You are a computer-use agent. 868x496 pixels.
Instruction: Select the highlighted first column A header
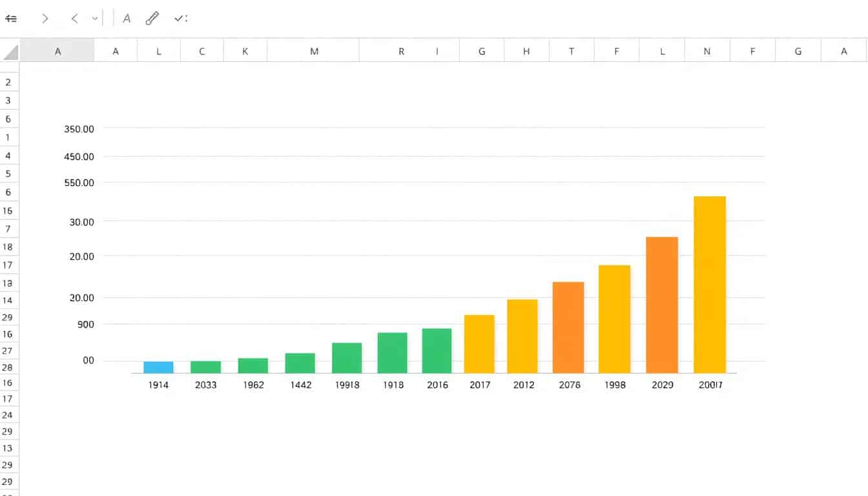57,51
